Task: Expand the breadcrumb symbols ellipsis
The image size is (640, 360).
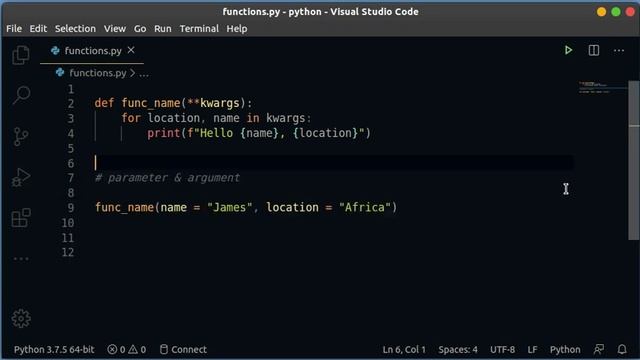Action: 144,74
